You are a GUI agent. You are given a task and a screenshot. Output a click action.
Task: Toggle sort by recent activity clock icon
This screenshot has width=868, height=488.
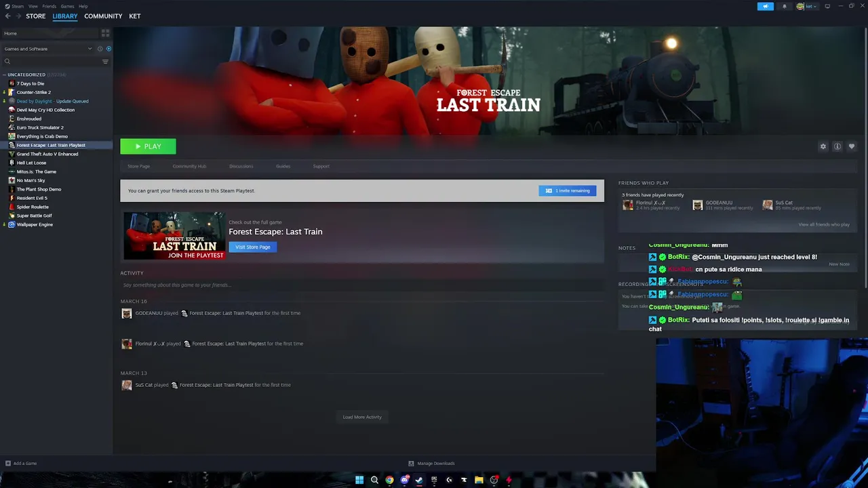(x=100, y=49)
